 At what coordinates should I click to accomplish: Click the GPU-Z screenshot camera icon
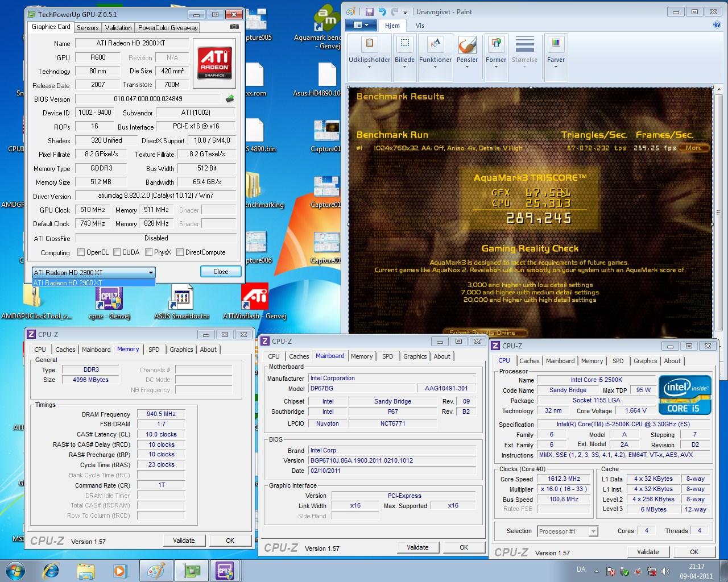pos(234,27)
